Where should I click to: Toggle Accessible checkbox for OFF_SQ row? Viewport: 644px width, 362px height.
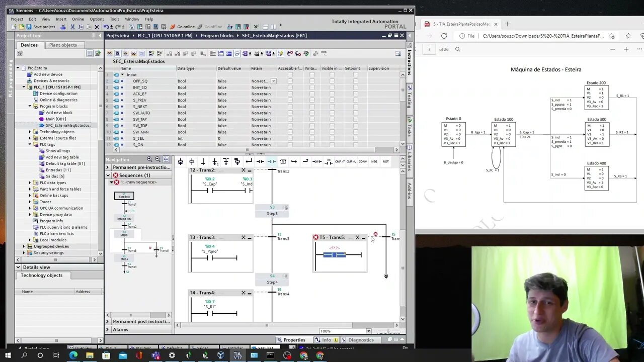click(290, 81)
